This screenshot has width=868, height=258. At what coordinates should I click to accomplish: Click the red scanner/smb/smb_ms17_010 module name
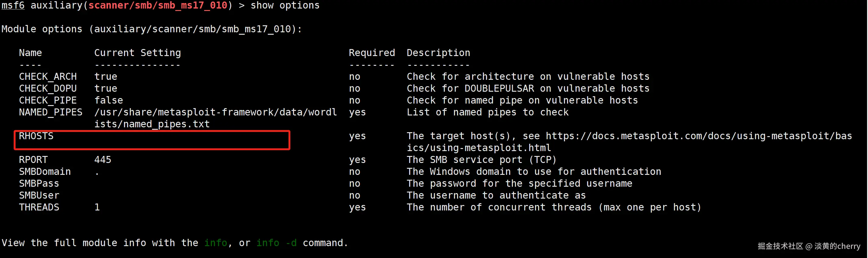click(158, 6)
